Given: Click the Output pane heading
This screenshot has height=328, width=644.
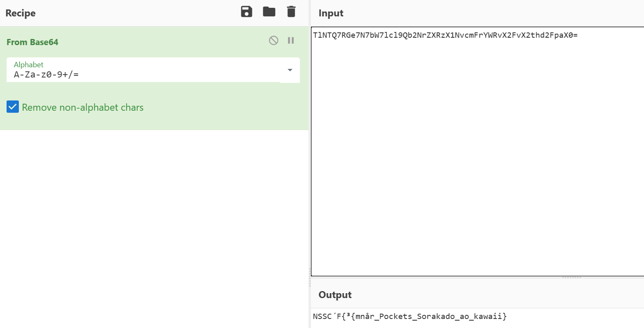Looking at the screenshot, I should click(x=335, y=295).
